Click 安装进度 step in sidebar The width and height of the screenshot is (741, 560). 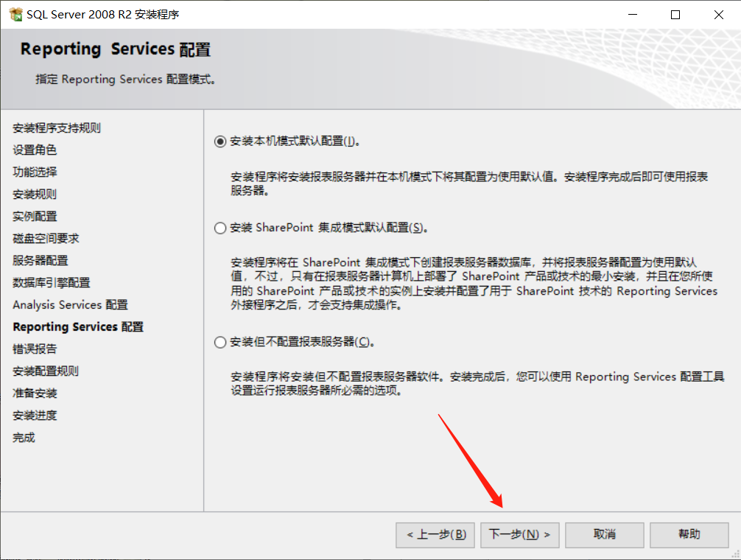[35, 416]
